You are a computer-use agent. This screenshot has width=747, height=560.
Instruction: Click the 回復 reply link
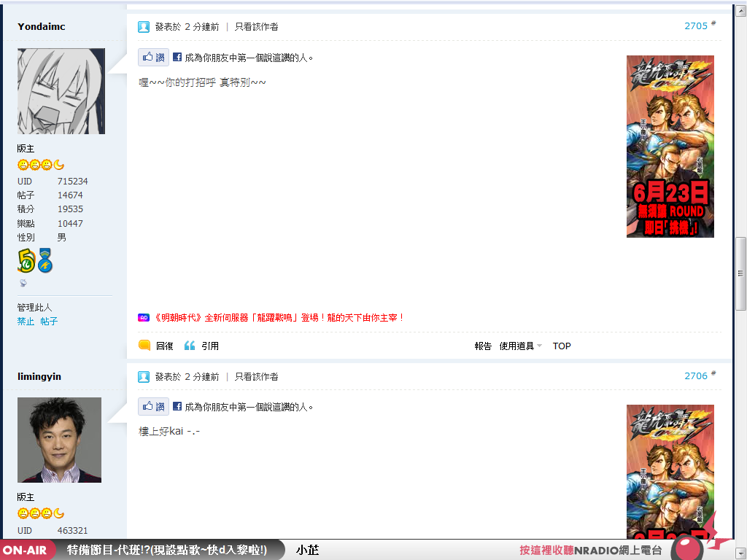coord(165,346)
